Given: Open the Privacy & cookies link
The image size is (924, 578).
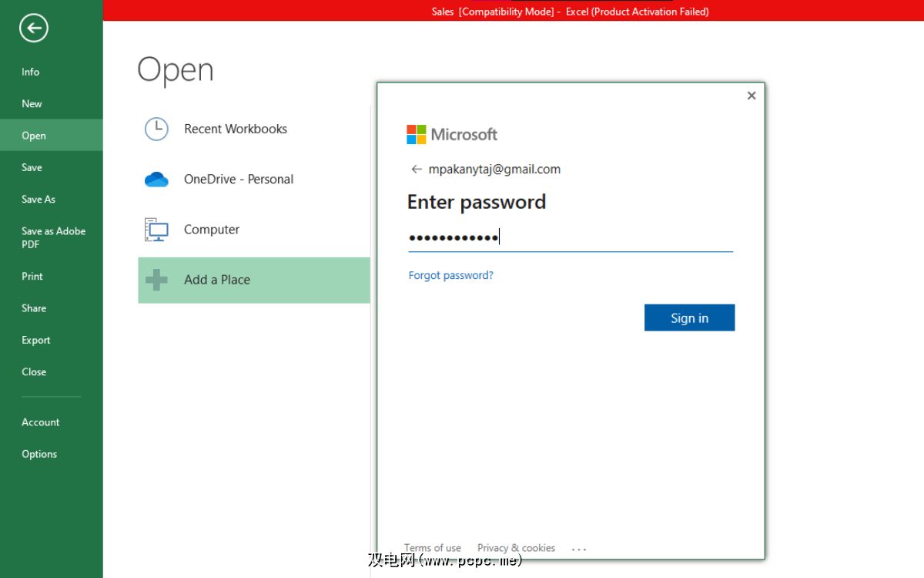Looking at the screenshot, I should (516, 548).
